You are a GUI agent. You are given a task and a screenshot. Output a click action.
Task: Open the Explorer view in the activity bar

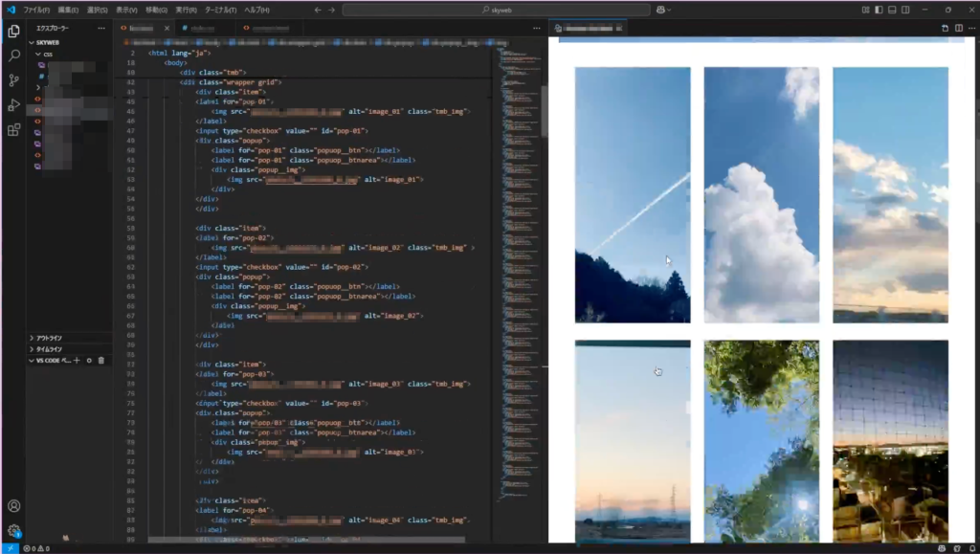13,32
